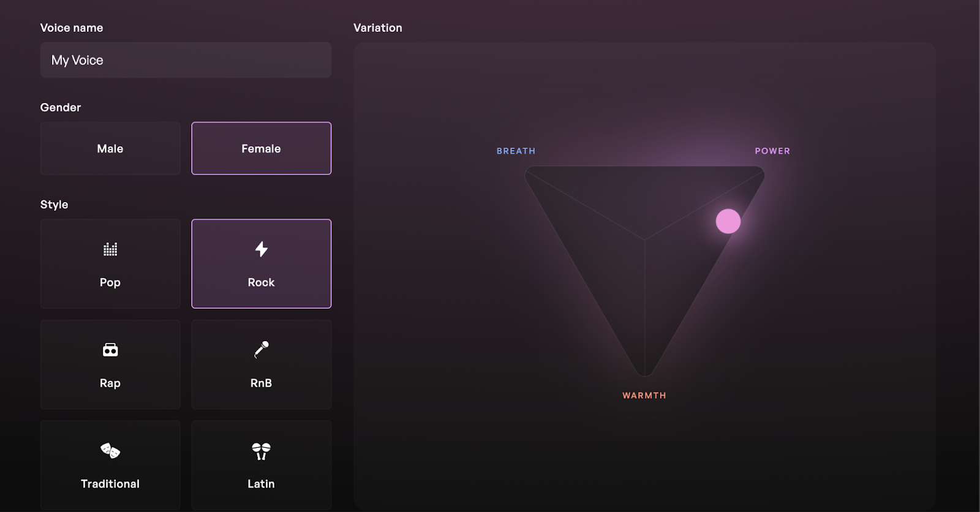The width and height of the screenshot is (980, 512).
Task: Click the WARMTH label below the triangle
Action: pyautogui.click(x=644, y=396)
